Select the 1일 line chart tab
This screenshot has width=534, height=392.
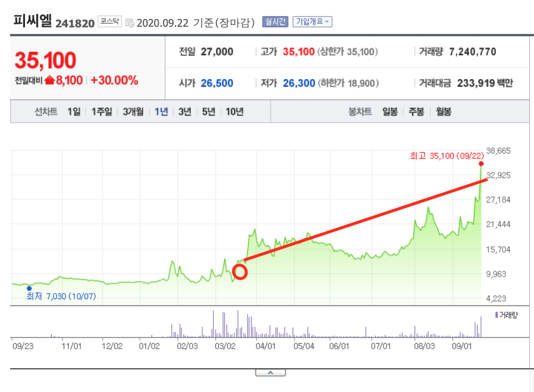pos(74,111)
